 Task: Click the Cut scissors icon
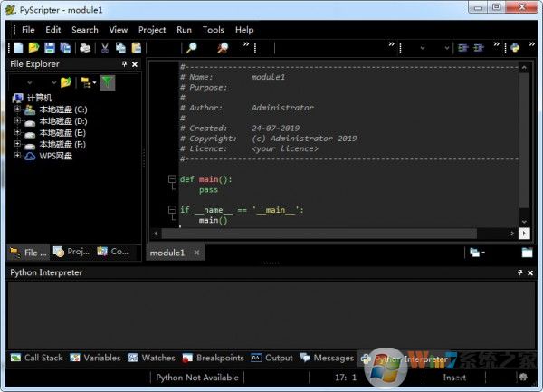point(105,48)
